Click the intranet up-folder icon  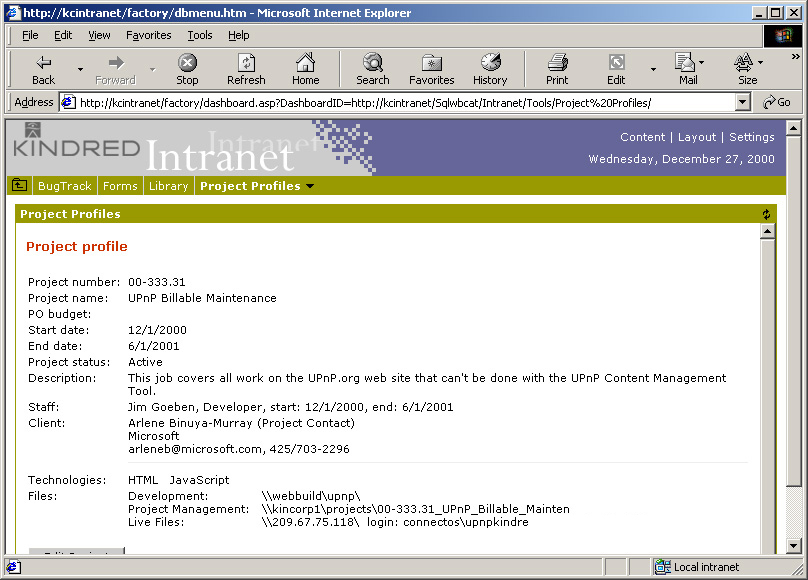click(x=20, y=185)
